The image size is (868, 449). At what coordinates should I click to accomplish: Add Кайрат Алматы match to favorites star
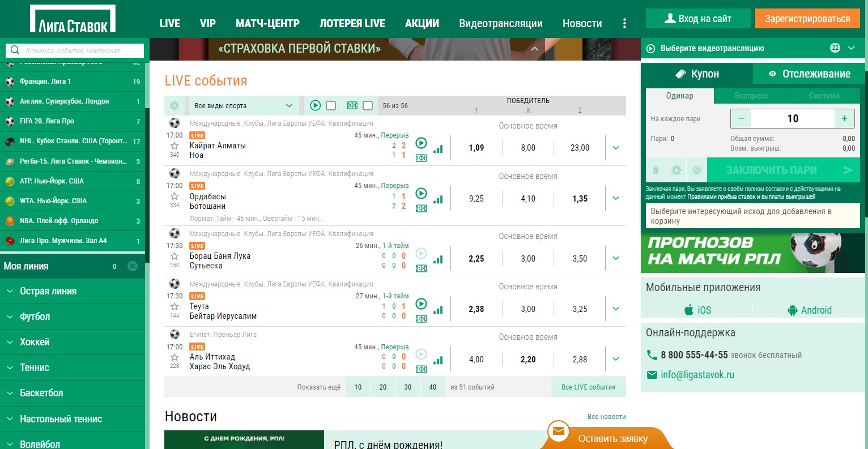[x=175, y=146]
